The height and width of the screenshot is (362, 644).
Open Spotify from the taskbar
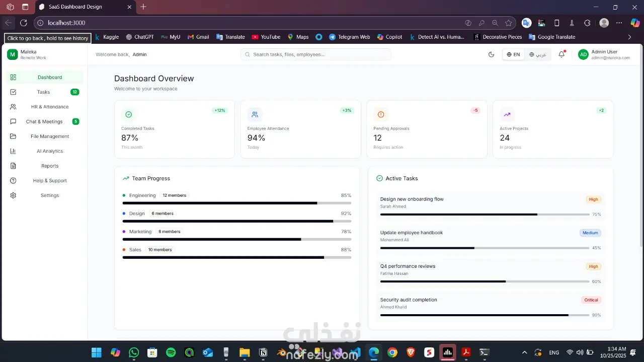(x=171, y=352)
